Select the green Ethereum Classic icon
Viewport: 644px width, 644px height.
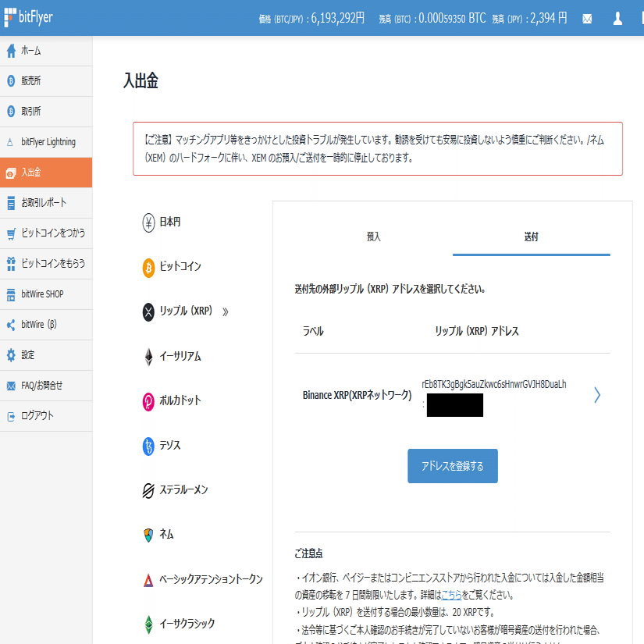[148, 624]
